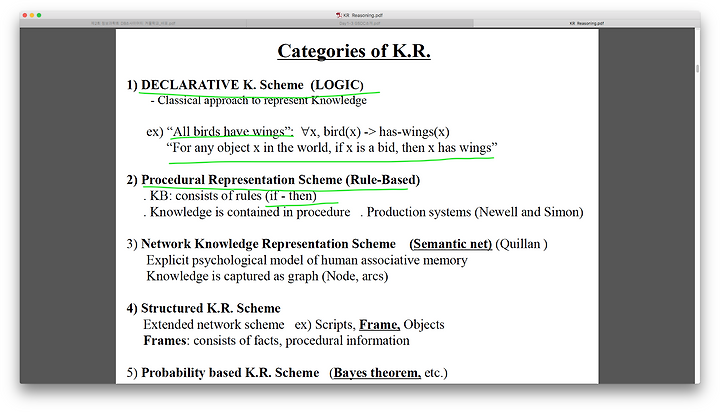The height and width of the screenshot is (412, 720).
Task: Close the window with red button
Action: pyautogui.click(x=25, y=15)
